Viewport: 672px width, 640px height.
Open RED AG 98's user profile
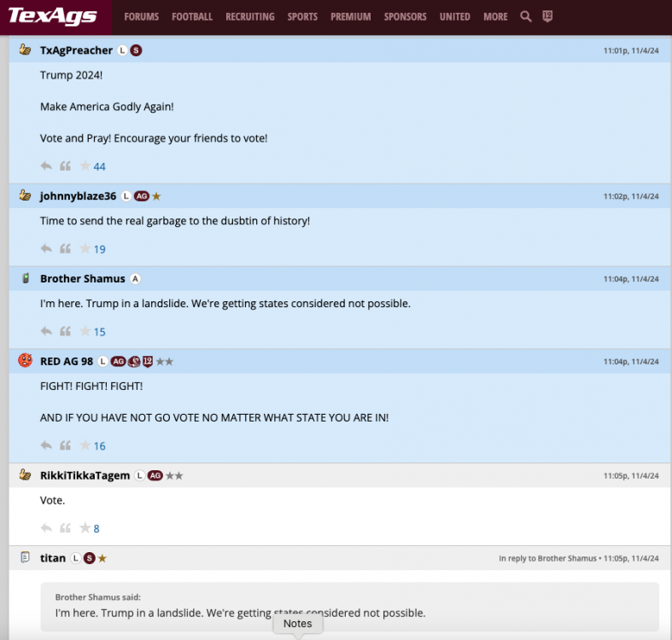tap(67, 362)
